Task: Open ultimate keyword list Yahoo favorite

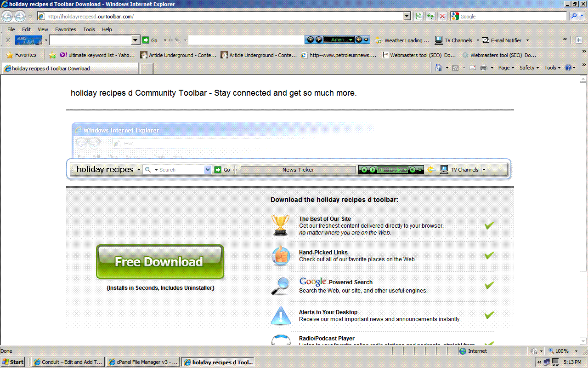Action: pos(97,55)
